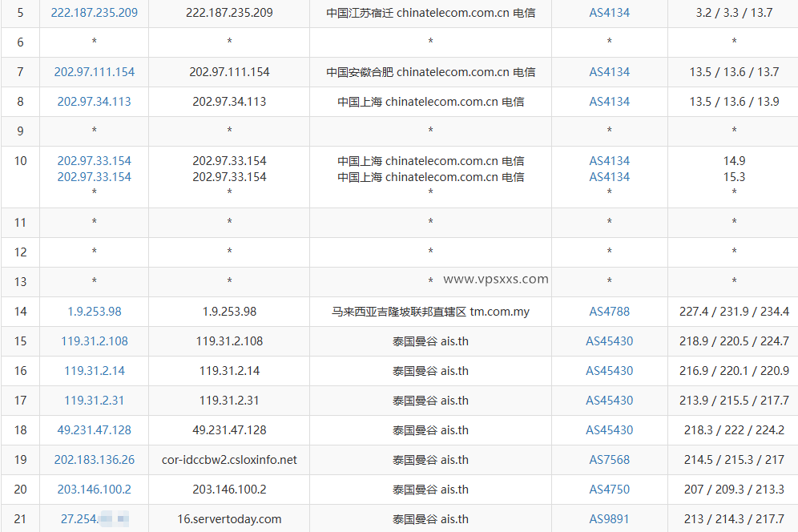Click the www.vpsxxs.com watermark text
Screen dimensions: 798x532
click(497, 279)
